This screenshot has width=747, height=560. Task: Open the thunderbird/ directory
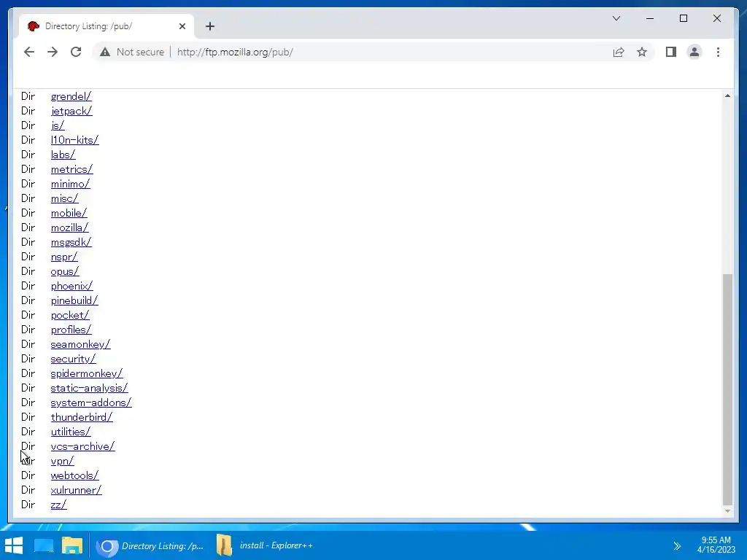pos(82,418)
